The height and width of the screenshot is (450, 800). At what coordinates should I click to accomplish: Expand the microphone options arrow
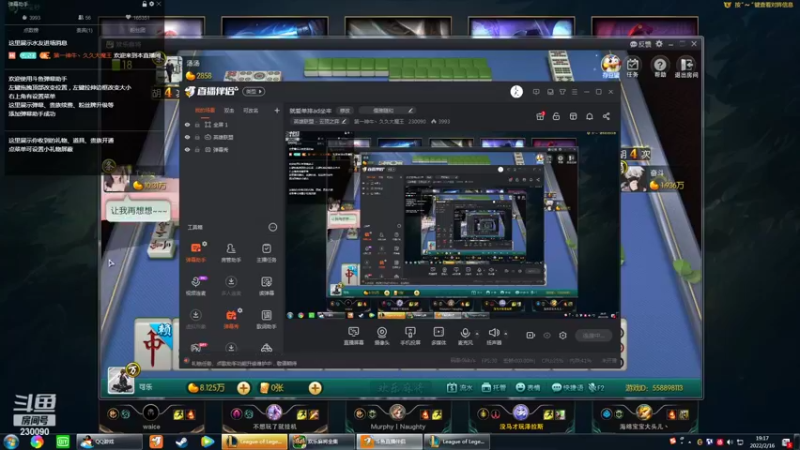point(477,334)
